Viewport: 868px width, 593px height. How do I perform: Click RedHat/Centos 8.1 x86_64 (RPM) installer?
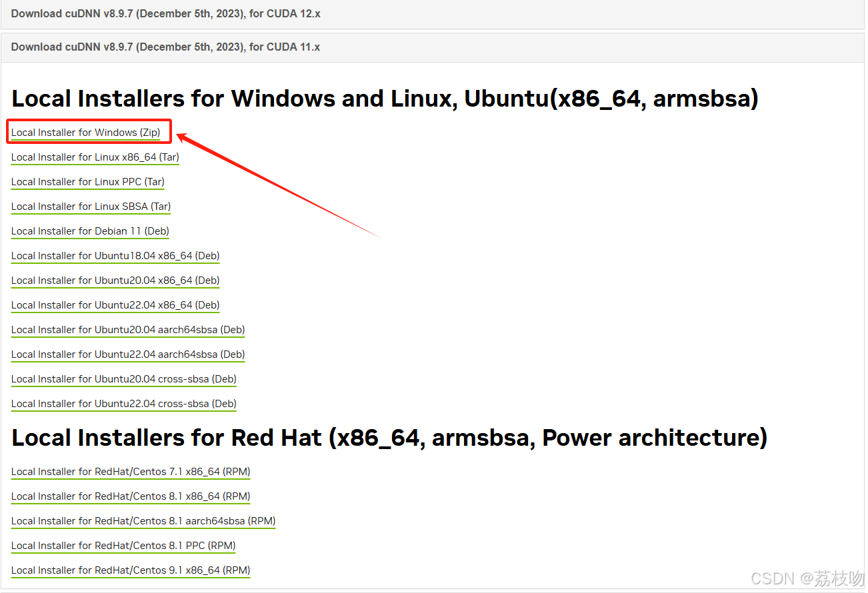coord(131,496)
